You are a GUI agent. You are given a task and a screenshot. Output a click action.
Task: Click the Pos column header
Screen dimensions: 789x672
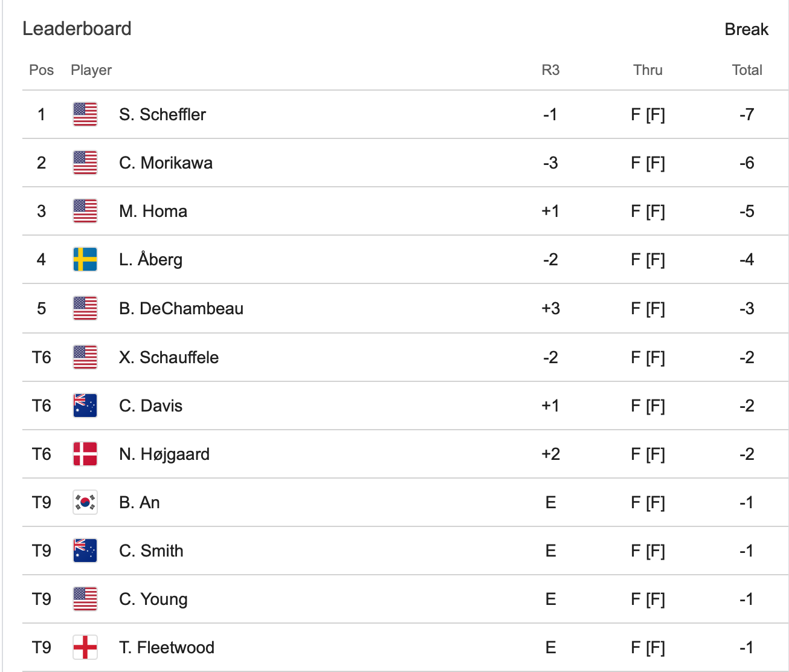tap(41, 70)
